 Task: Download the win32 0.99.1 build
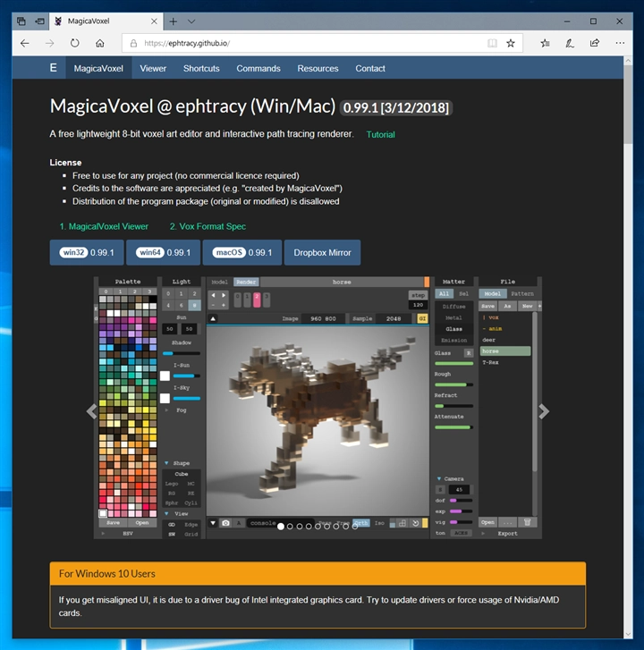click(x=87, y=252)
